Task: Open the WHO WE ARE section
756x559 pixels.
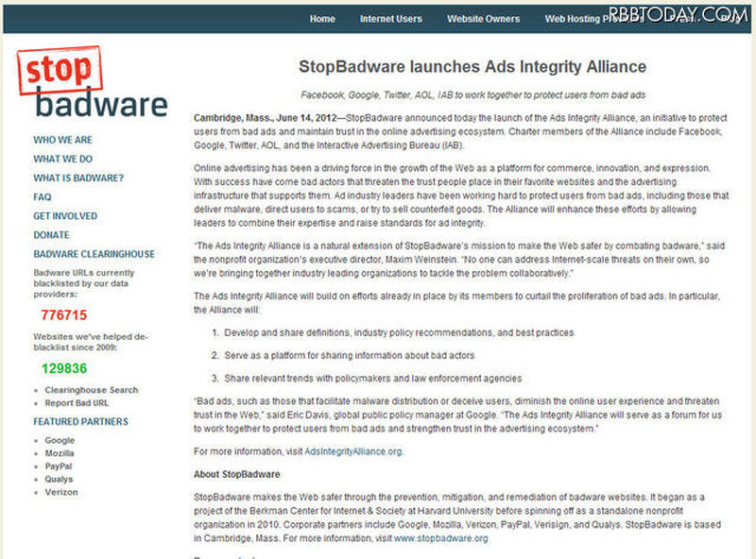Action: [x=62, y=140]
